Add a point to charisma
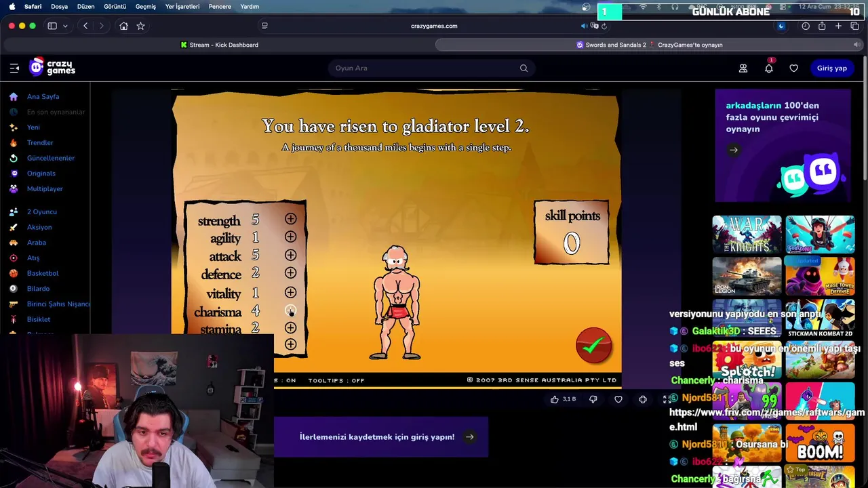 pos(290,310)
